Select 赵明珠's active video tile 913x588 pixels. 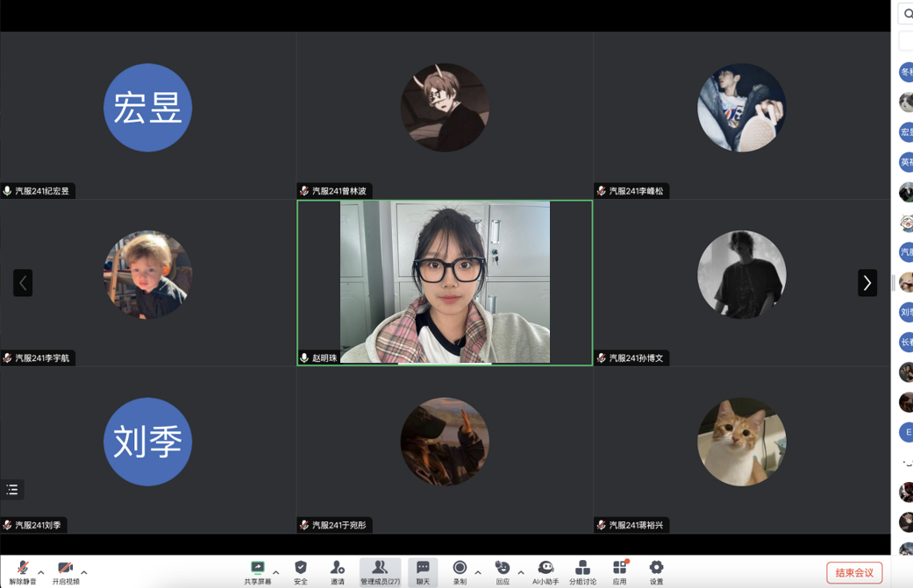(x=445, y=282)
